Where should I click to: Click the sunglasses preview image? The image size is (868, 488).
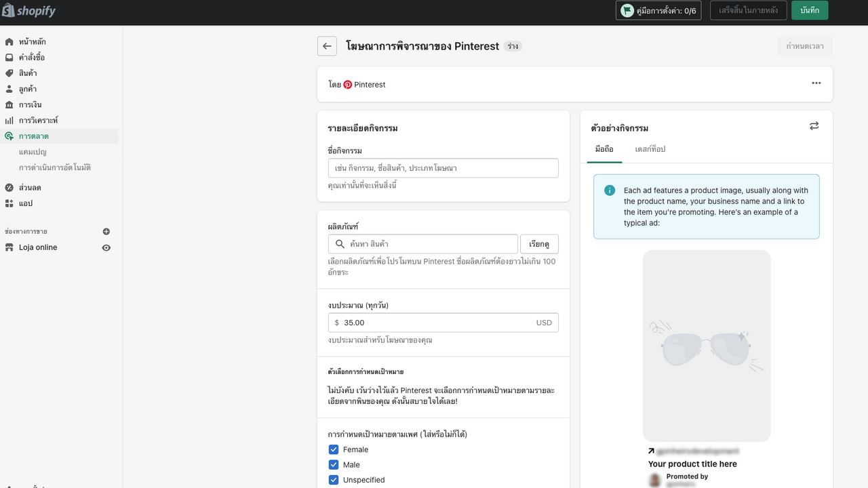[x=707, y=346]
